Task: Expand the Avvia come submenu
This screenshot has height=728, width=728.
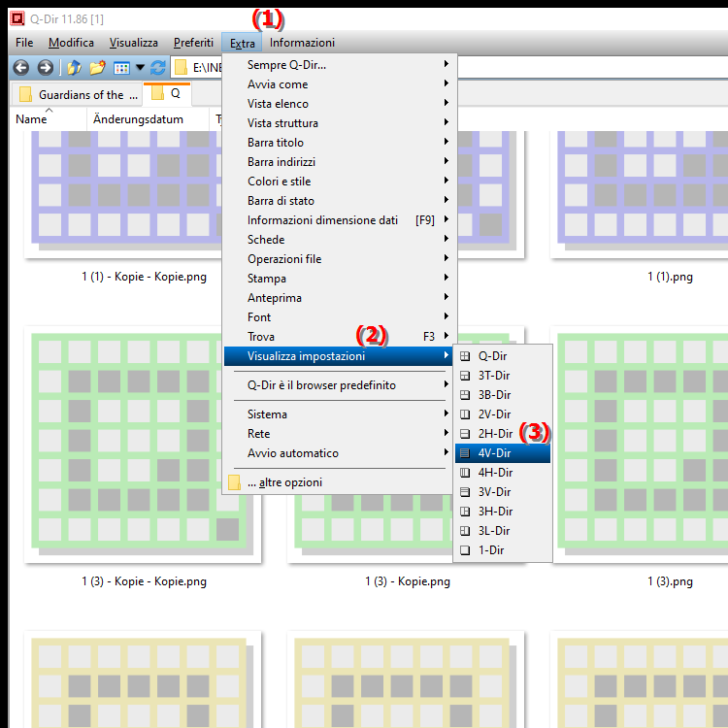Action: tap(339, 84)
